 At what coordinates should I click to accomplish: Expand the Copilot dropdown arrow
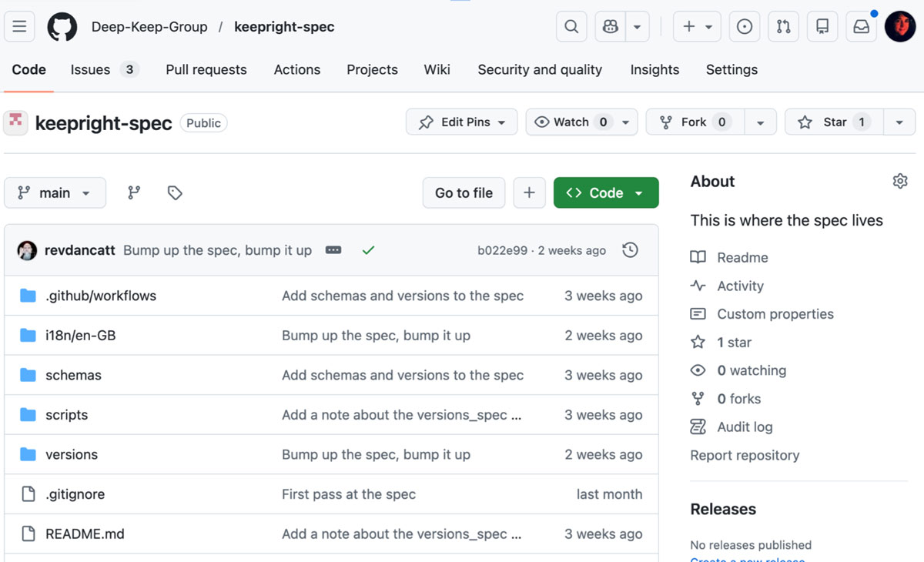pyautogui.click(x=637, y=27)
